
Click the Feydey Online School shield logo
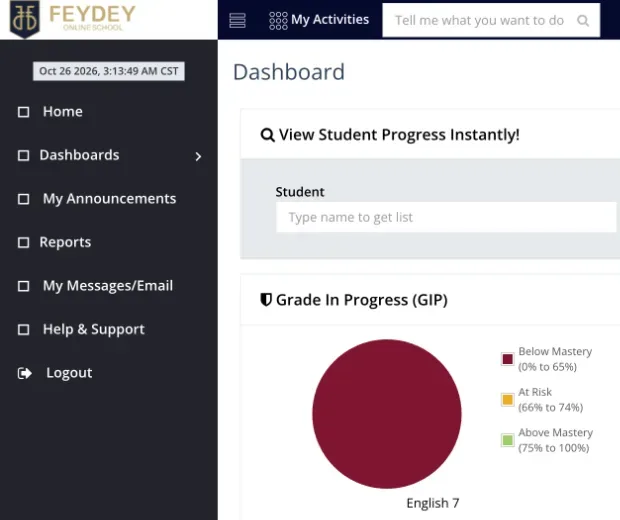[25, 19]
